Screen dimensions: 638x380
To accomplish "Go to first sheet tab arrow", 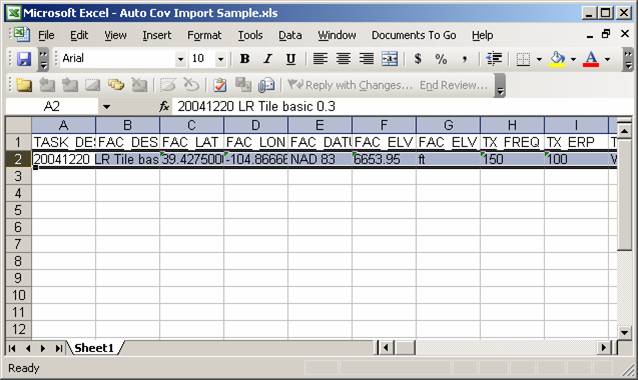I will (x=12, y=348).
